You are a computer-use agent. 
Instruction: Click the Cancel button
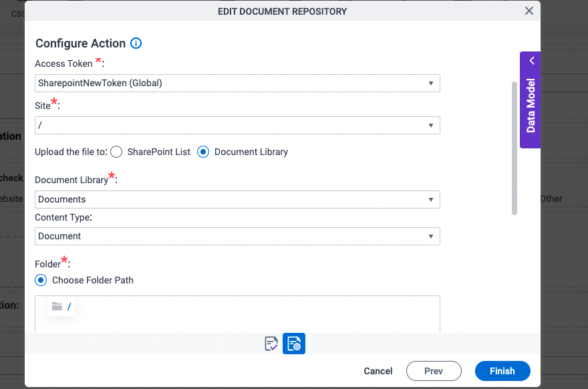pos(378,371)
